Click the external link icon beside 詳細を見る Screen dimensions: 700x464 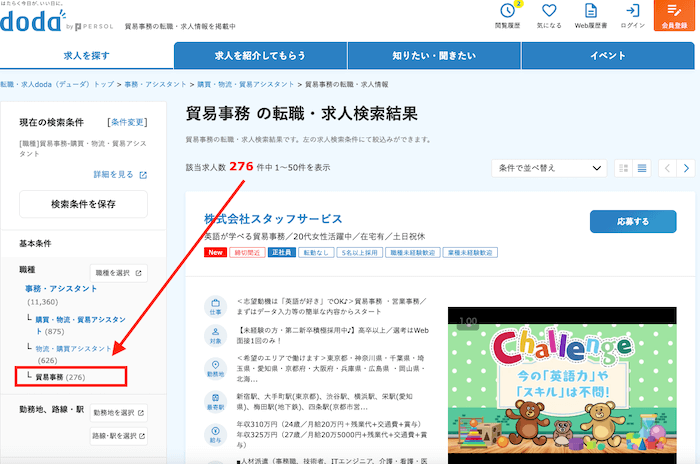(143, 175)
